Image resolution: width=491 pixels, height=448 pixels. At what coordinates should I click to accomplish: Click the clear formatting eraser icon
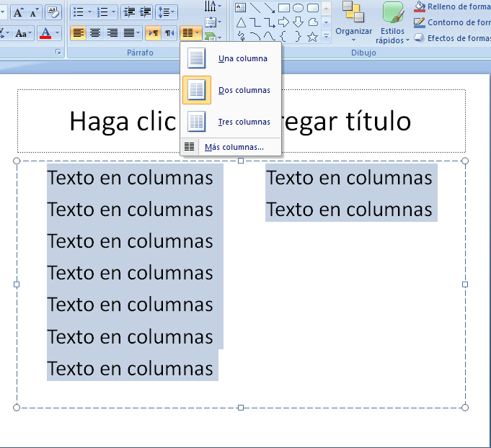pyautogui.click(x=53, y=12)
